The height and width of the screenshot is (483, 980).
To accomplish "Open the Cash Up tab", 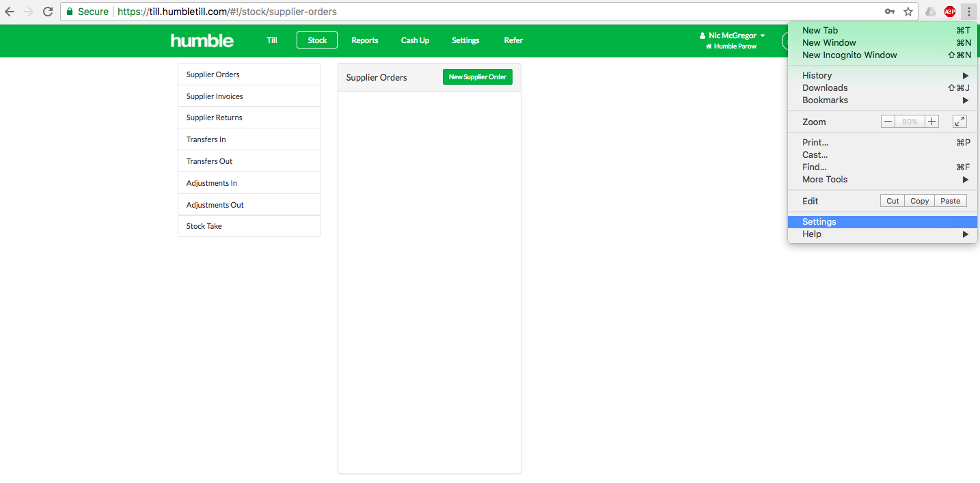I will click(415, 40).
